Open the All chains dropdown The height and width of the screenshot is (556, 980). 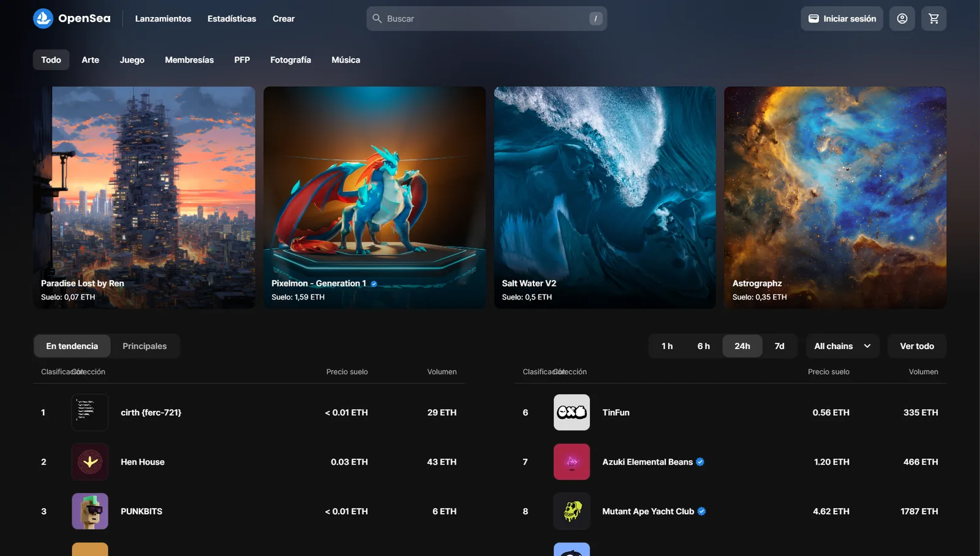(x=843, y=346)
